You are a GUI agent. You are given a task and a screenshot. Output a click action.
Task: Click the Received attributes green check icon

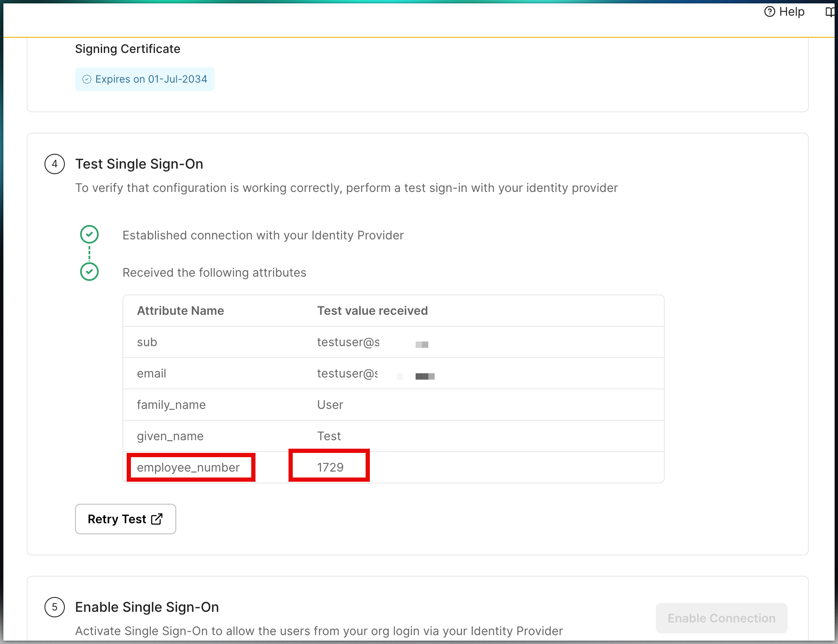(x=89, y=272)
